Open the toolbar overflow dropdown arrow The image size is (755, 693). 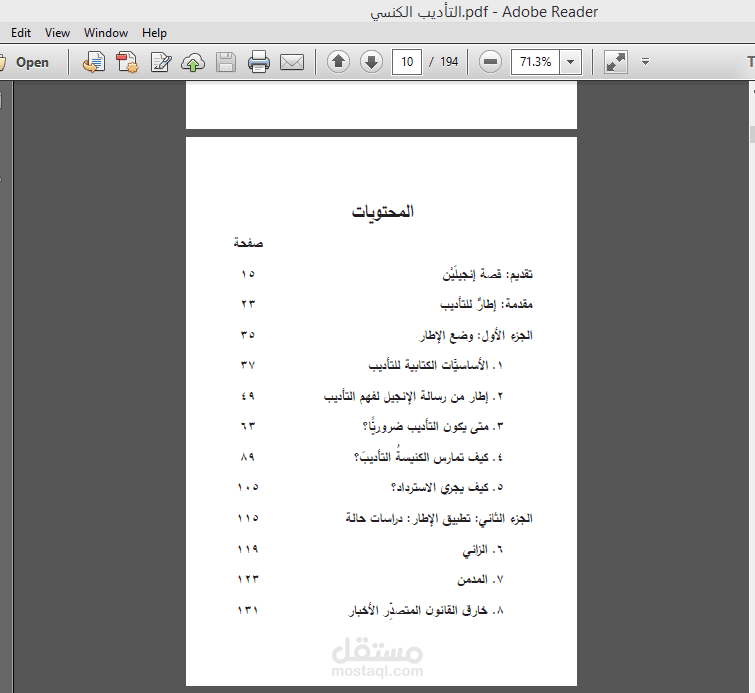pyautogui.click(x=645, y=62)
